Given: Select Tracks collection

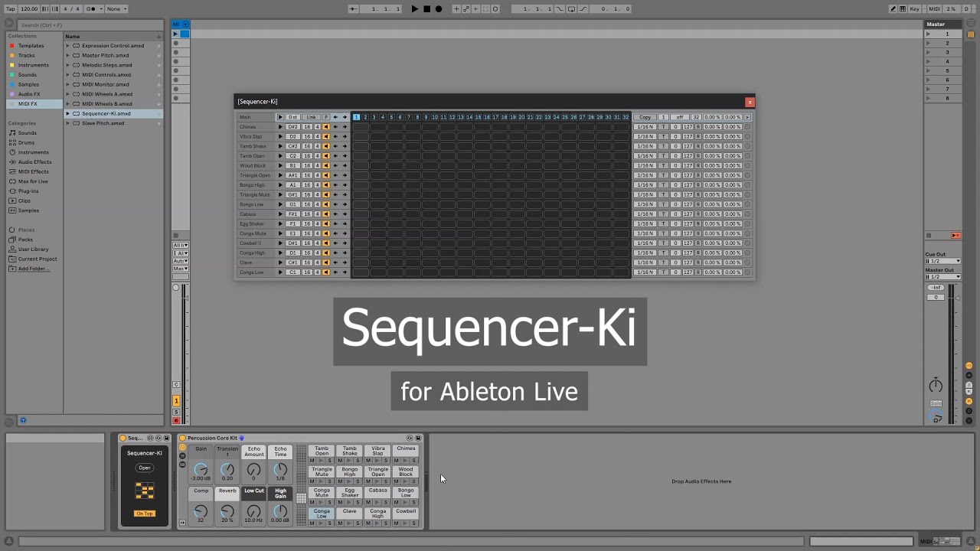Looking at the screenshot, I should pyautogui.click(x=26, y=56).
